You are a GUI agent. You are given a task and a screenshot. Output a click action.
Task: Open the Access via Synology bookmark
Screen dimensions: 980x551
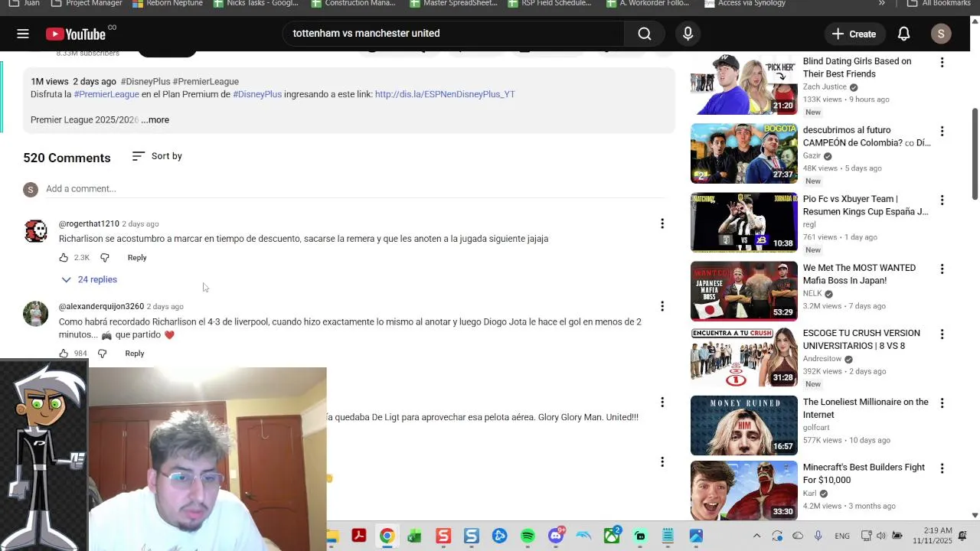tap(745, 3)
